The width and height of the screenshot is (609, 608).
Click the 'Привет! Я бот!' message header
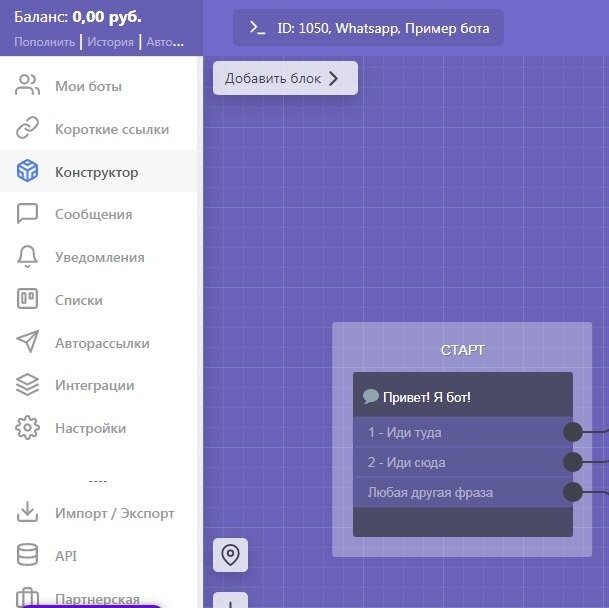463,395
